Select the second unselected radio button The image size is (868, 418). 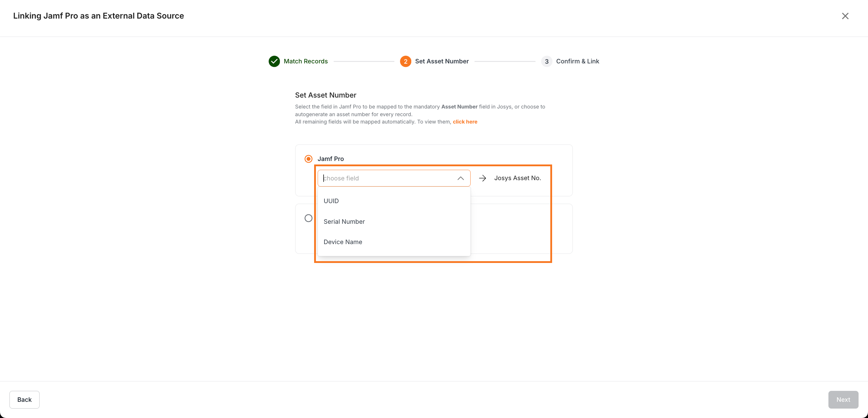point(308,218)
